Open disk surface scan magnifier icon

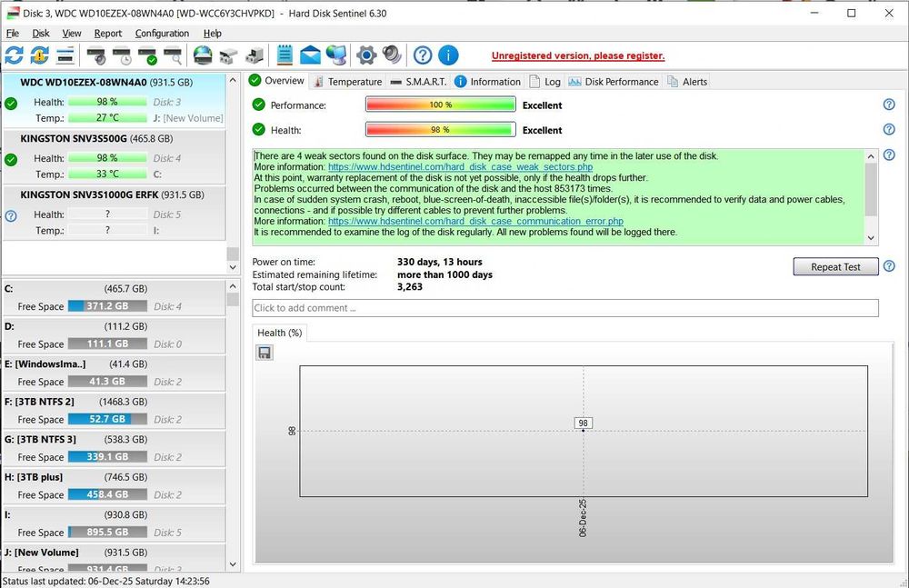174,55
